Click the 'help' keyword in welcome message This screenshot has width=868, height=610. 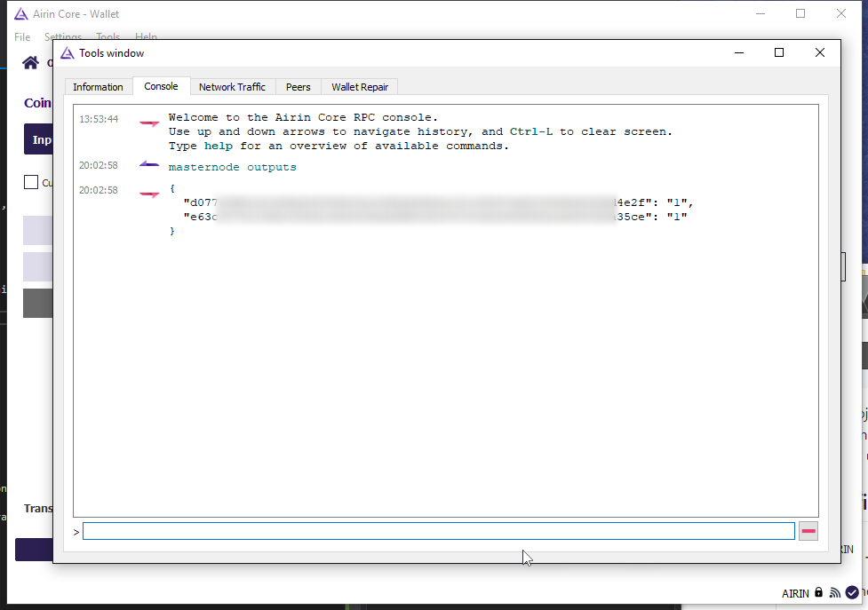pos(218,146)
